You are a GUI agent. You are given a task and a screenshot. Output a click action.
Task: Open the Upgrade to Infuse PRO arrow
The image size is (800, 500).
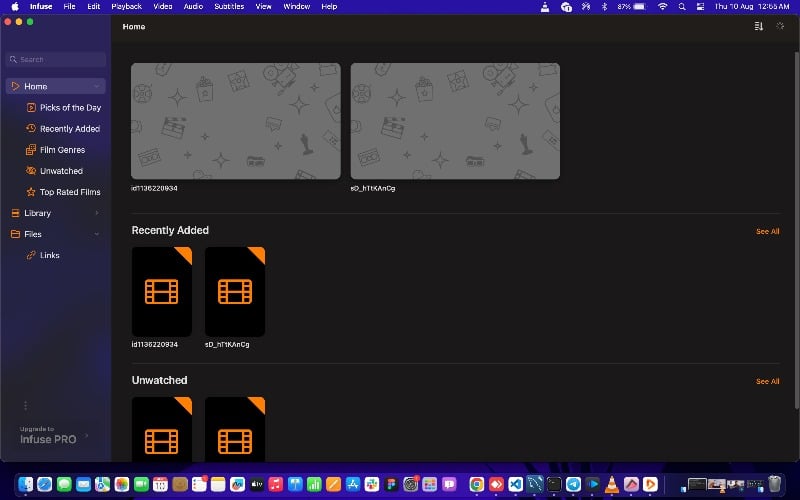coord(87,435)
